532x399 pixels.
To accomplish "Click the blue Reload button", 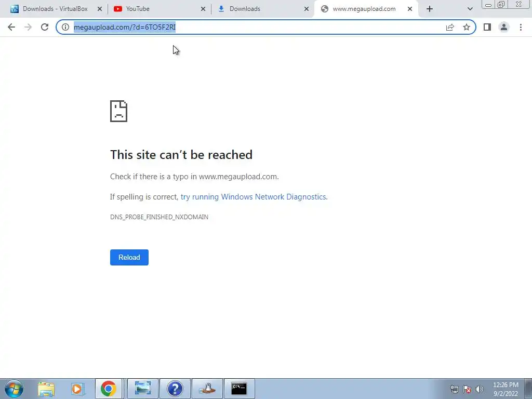I will [x=129, y=257].
